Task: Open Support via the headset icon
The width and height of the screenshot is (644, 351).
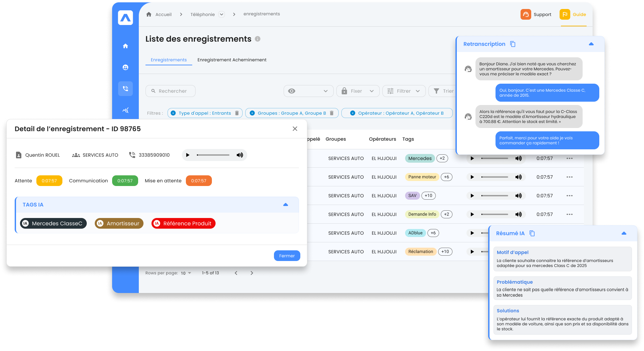Action: click(526, 14)
